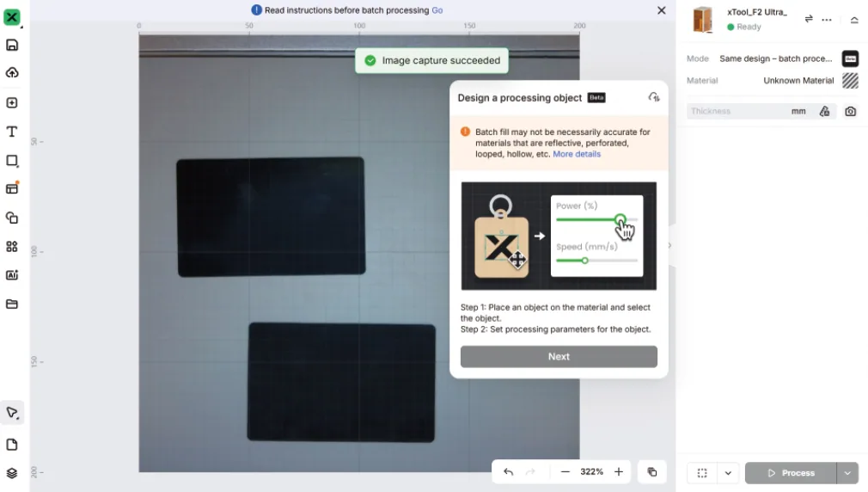Screen dimensions: 868x492
Task: Open the Go instructions link
Action: [437, 10]
